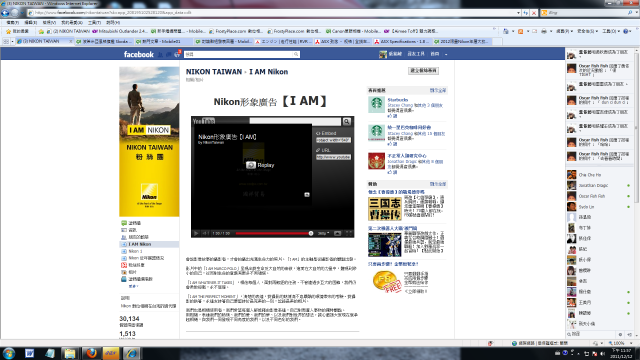Switch to the AXX Specifications tab
Image resolution: width=640 pixels, height=360 pixels.
tap(402, 41)
